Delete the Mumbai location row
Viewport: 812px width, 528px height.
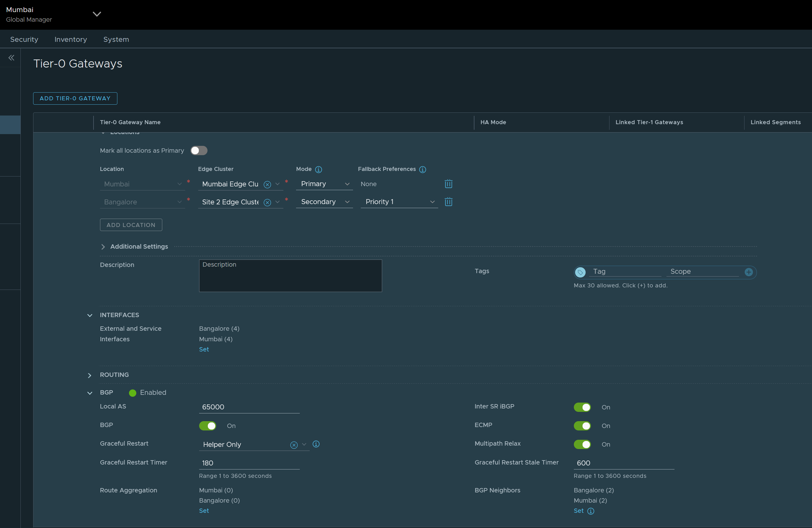click(448, 184)
